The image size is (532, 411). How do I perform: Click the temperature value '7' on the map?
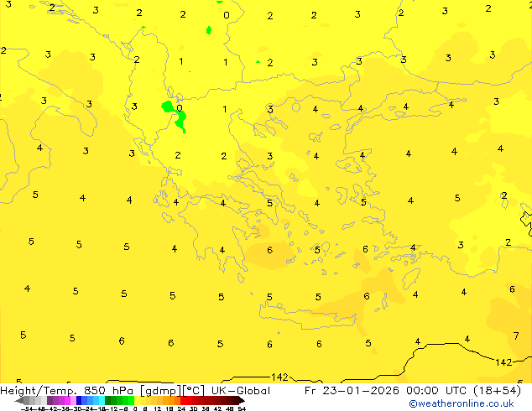click(516, 336)
